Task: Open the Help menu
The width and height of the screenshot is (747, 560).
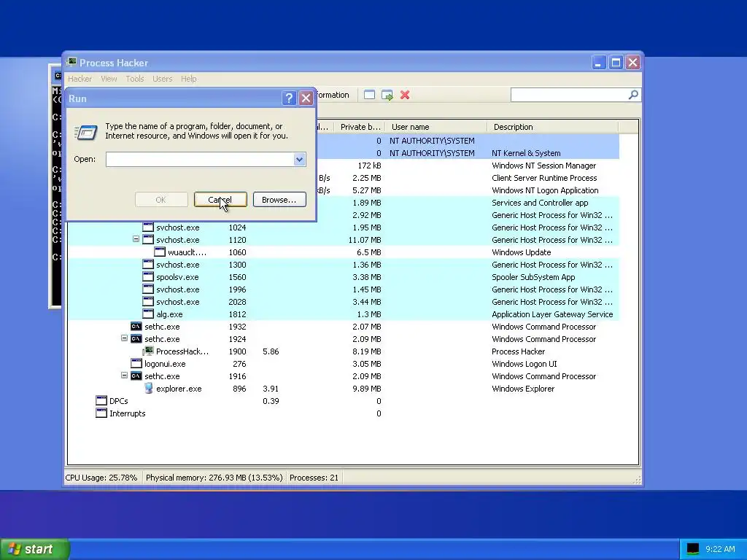Action: click(189, 79)
